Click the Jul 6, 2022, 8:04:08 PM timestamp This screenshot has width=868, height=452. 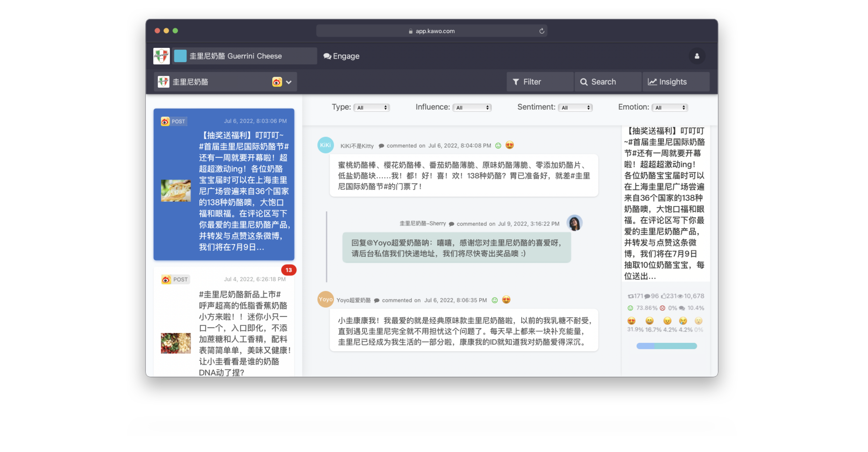[x=460, y=146]
